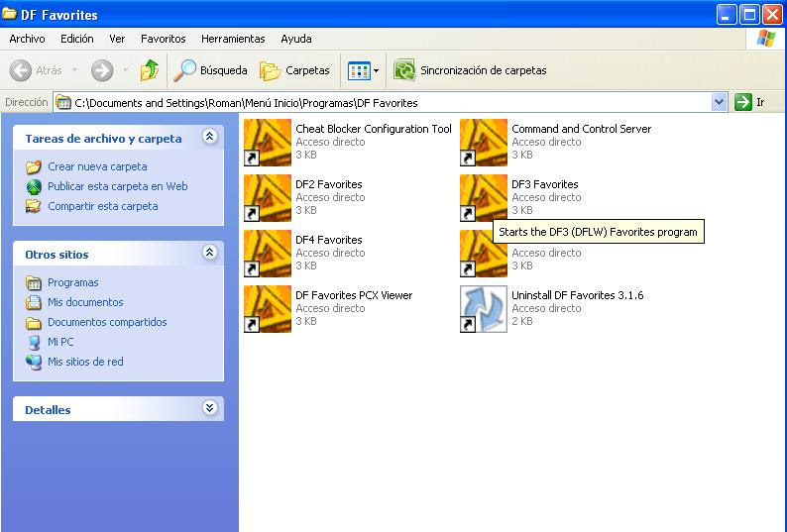787x532 pixels.
Task: Select the DF4 Favorites shortcut icon
Action: coord(268,254)
